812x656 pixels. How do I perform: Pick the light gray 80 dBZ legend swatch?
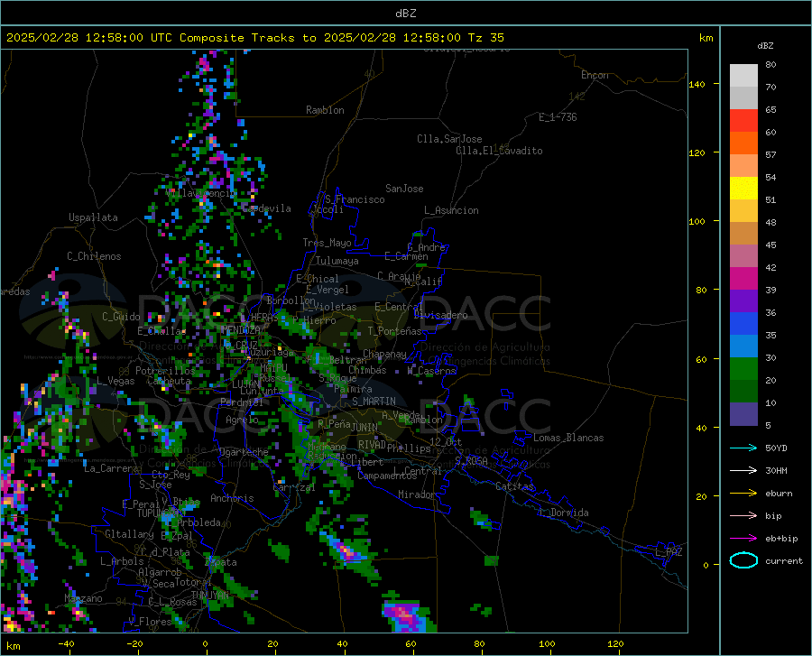[743, 76]
